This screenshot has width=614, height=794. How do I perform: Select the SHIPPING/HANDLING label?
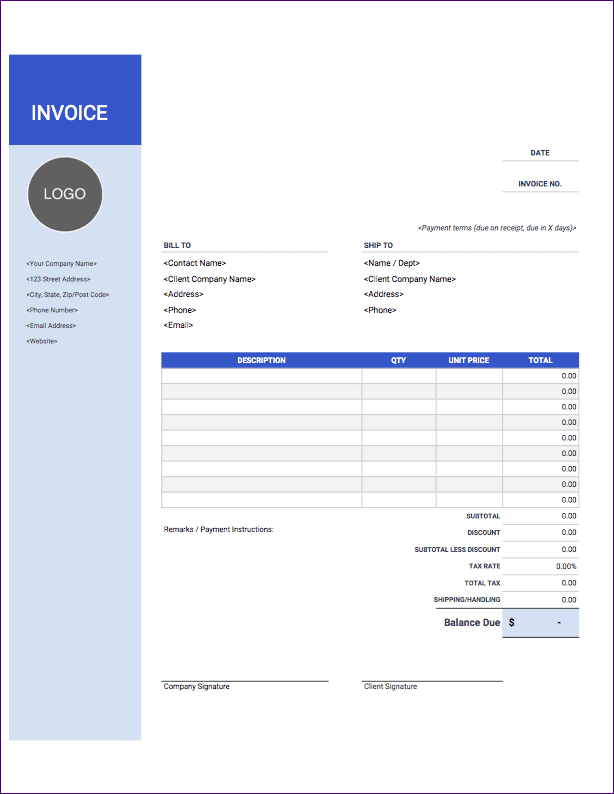(467, 600)
